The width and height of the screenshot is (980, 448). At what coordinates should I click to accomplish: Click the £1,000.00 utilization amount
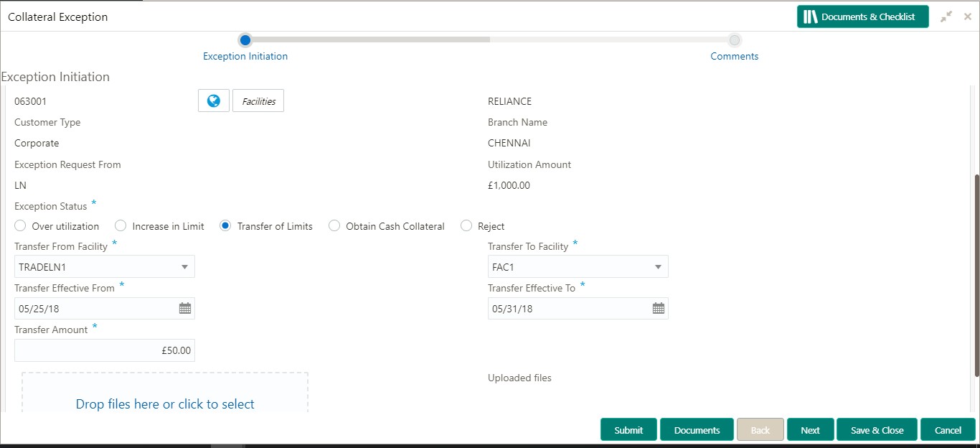509,185
